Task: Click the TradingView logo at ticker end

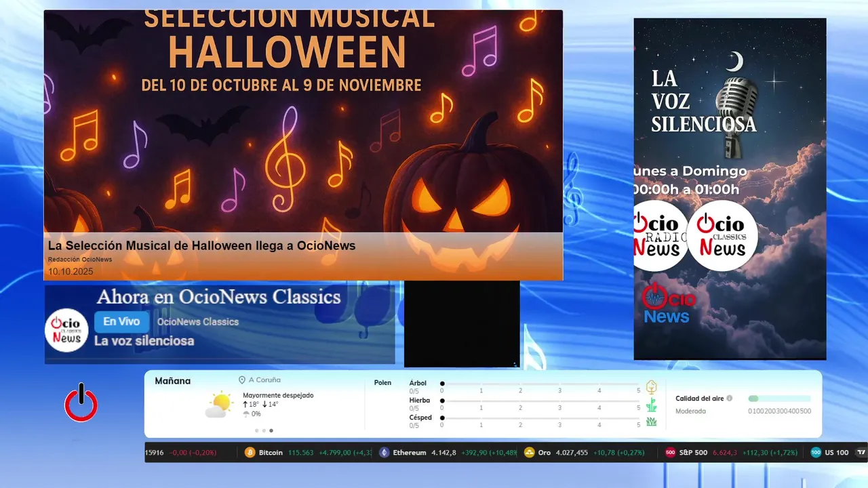Action: pos(862,453)
